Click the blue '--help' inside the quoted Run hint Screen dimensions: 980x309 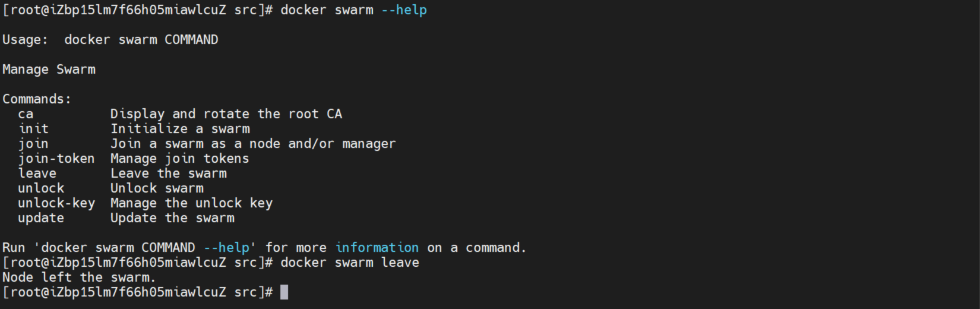click(229, 248)
